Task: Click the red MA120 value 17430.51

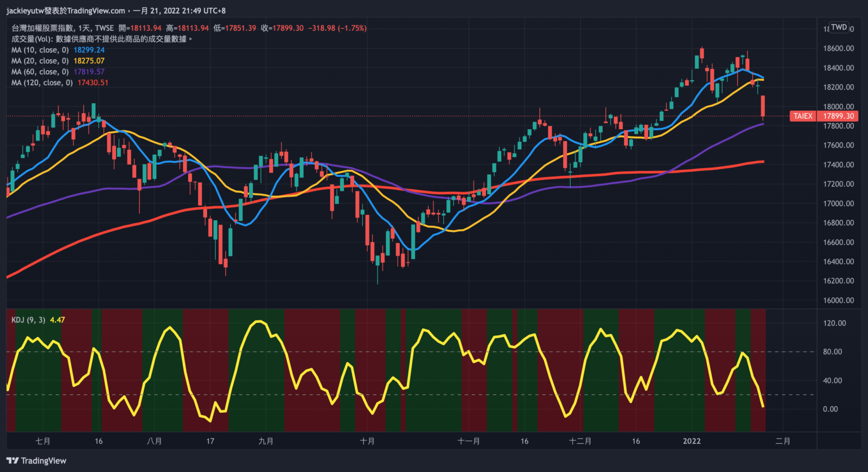Action: [93, 82]
